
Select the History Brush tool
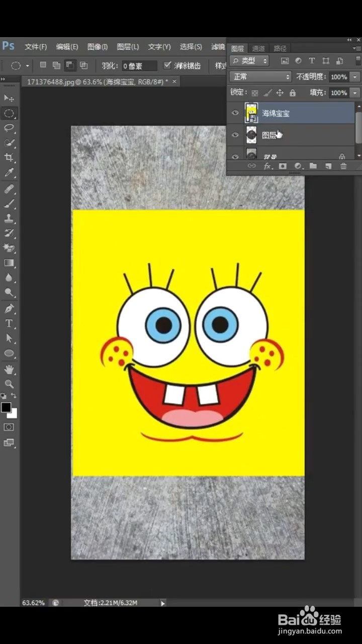(x=9, y=233)
